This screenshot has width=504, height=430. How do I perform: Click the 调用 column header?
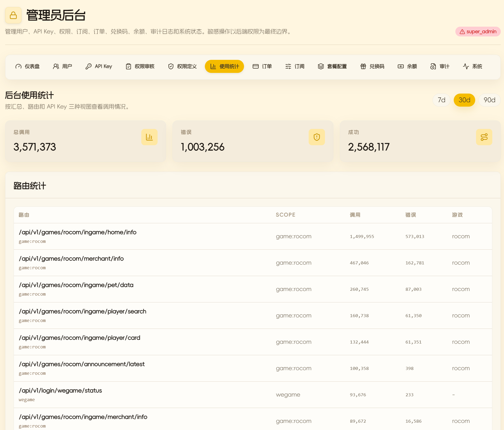click(355, 215)
